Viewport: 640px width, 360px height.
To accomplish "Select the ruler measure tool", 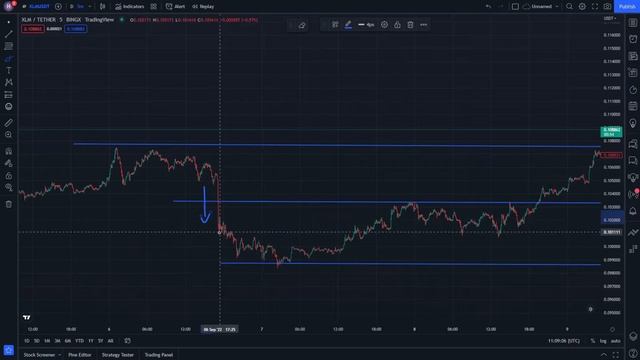I will coord(9,122).
